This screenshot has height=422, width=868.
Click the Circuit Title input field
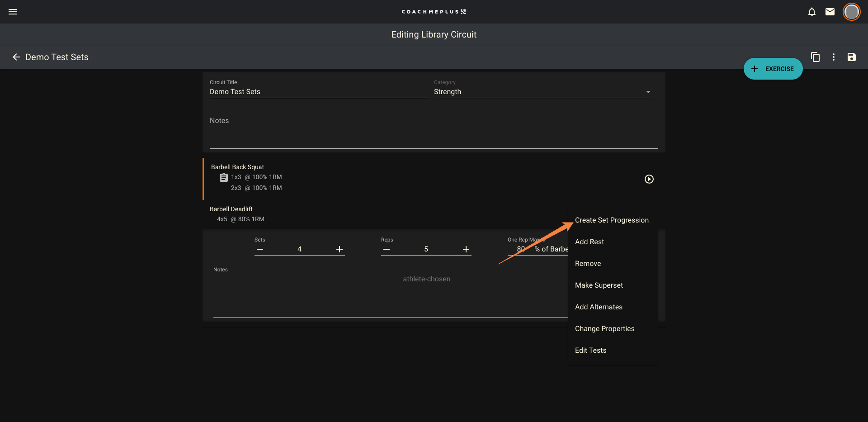(319, 92)
